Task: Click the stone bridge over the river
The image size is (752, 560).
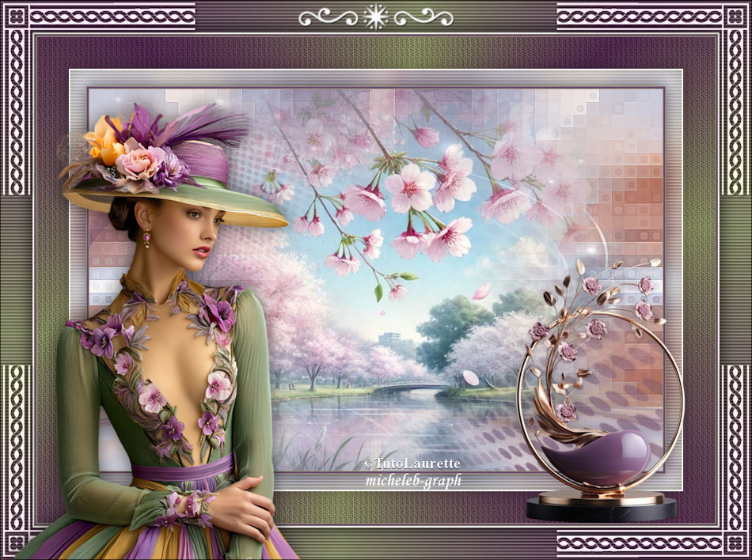Action: (x=408, y=388)
